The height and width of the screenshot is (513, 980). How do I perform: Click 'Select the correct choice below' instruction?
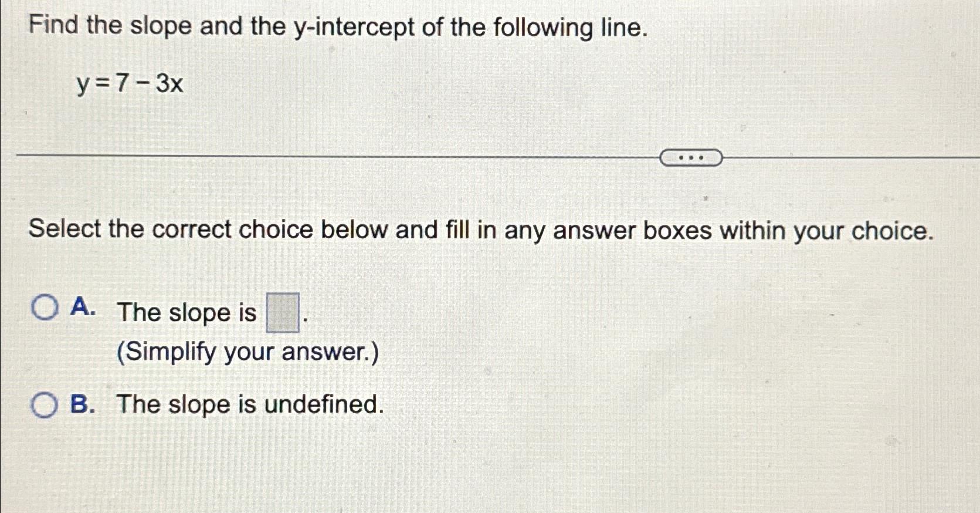tap(481, 230)
